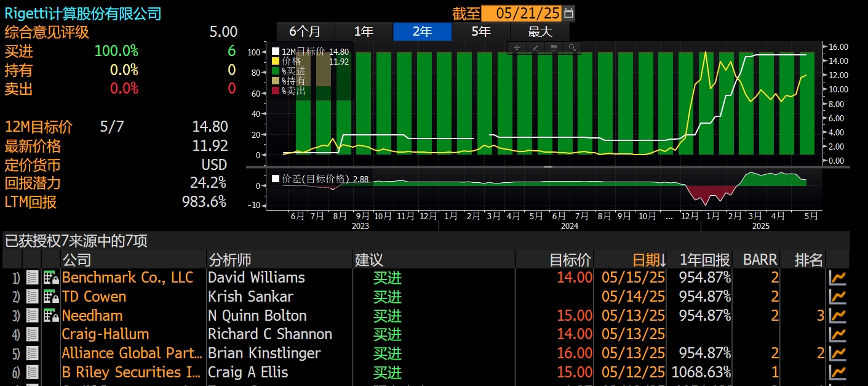Open the B Riley Securities firm link
Image resolution: width=868 pixels, height=386 pixels.
click(130, 372)
